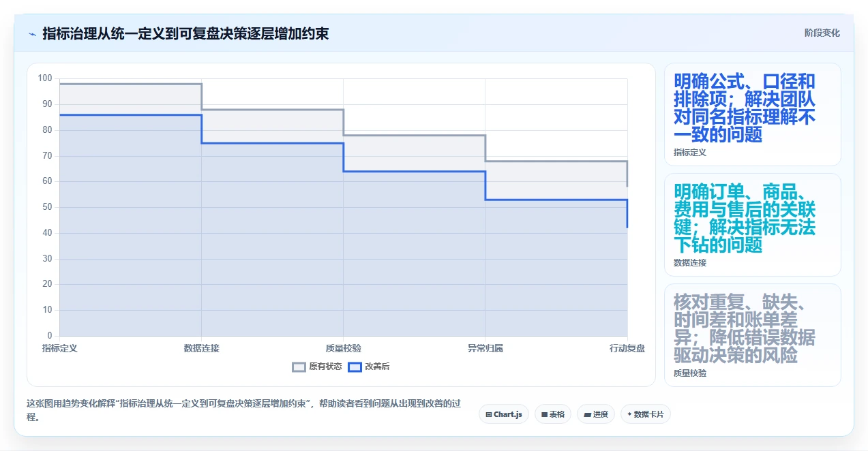Click the y-axis value 100
The height and width of the screenshot is (451, 868).
[45, 78]
